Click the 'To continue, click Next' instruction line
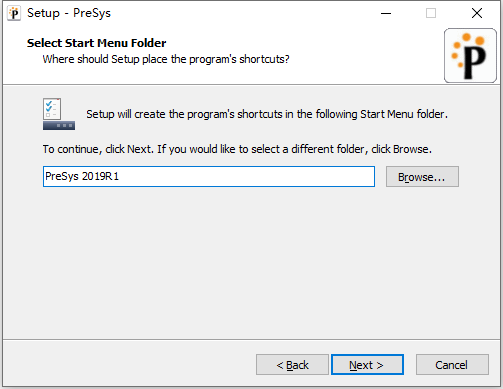The height and width of the screenshot is (389, 503). click(237, 149)
